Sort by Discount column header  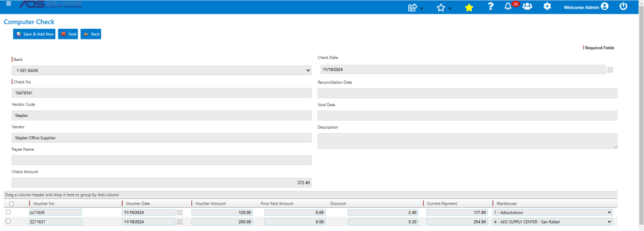pyautogui.click(x=338, y=203)
